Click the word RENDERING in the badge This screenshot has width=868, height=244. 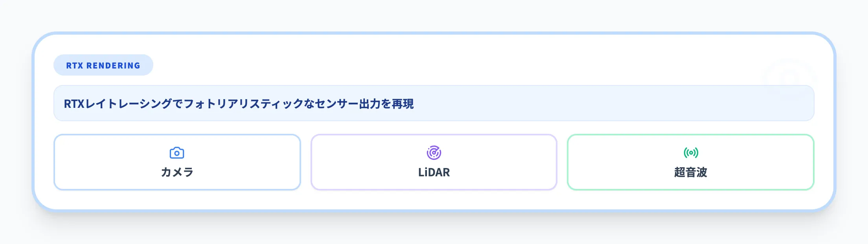[113, 66]
